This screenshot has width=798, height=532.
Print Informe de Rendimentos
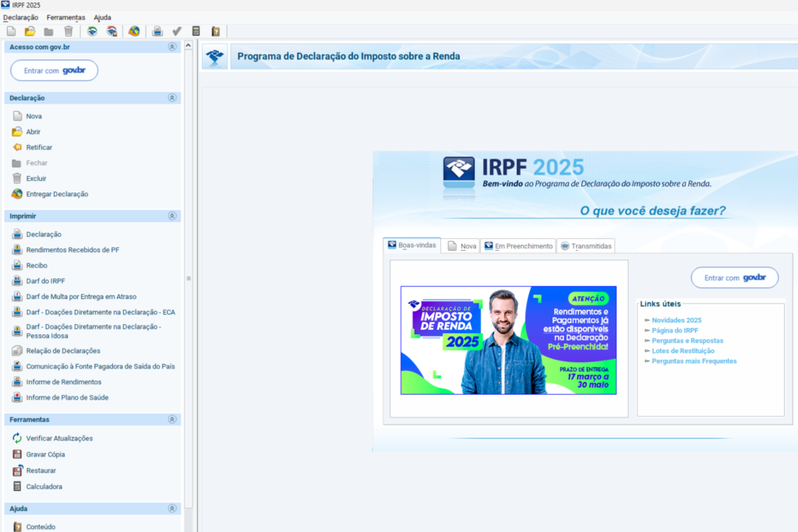click(x=64, y=382)
